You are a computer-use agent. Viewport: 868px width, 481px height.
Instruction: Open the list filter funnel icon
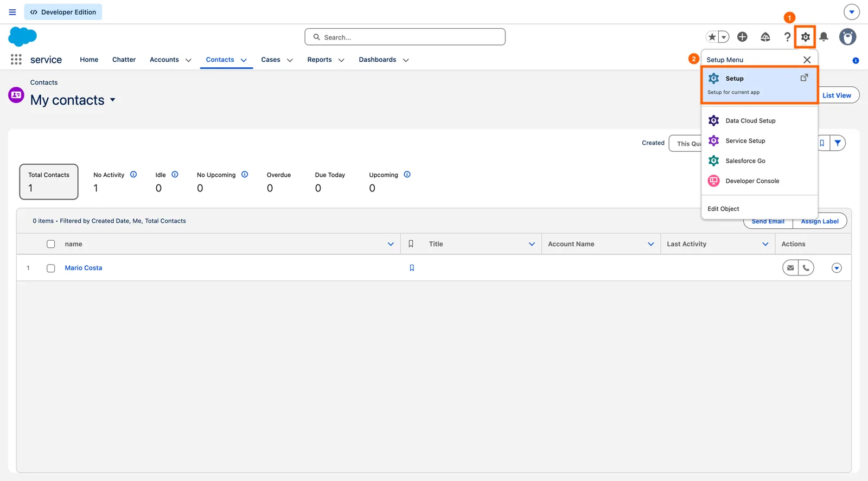[x=838, y=143]
